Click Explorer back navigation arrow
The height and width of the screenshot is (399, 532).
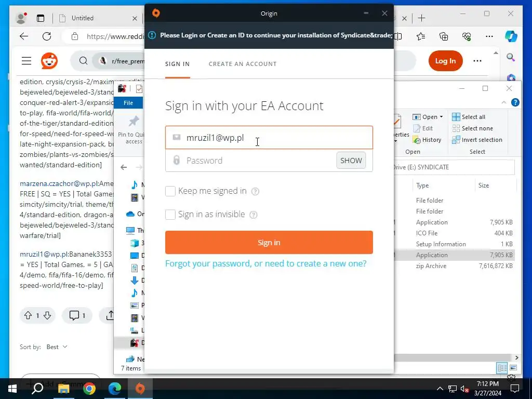coord(124,167)
